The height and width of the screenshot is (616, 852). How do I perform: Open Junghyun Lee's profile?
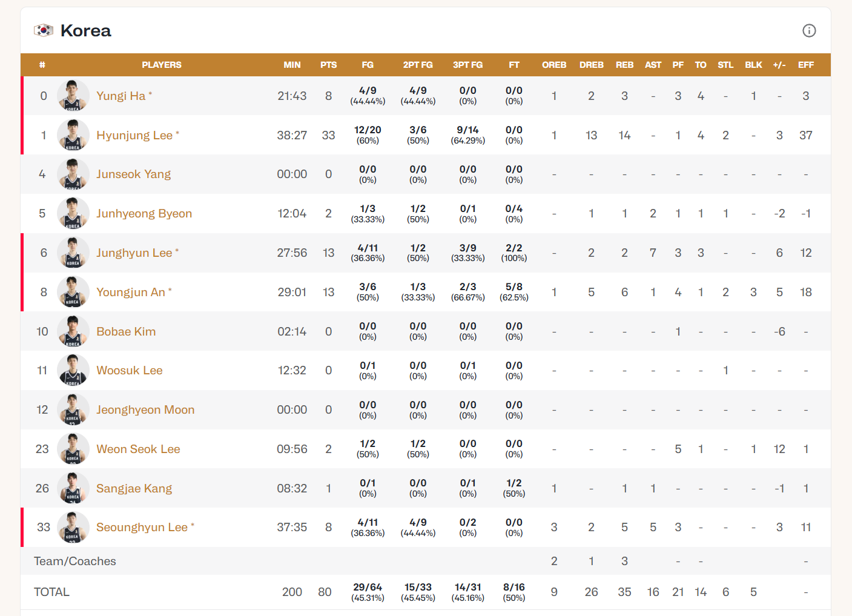(x=134, y=253)
